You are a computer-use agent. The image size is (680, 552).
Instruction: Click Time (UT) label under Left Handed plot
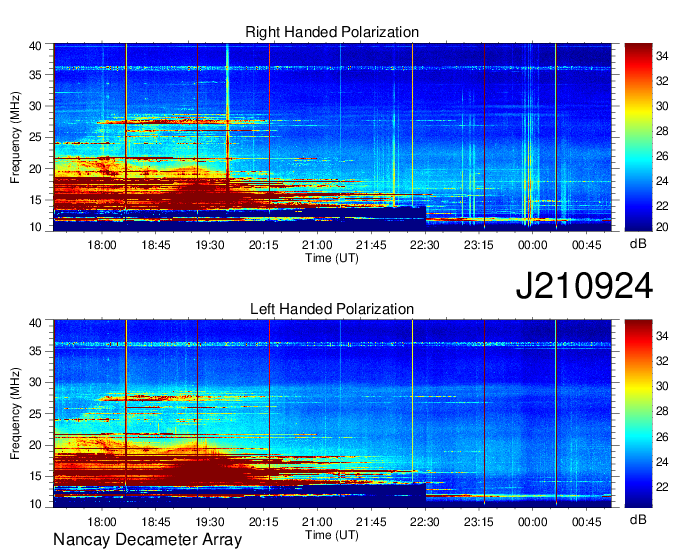click(332, 535)
